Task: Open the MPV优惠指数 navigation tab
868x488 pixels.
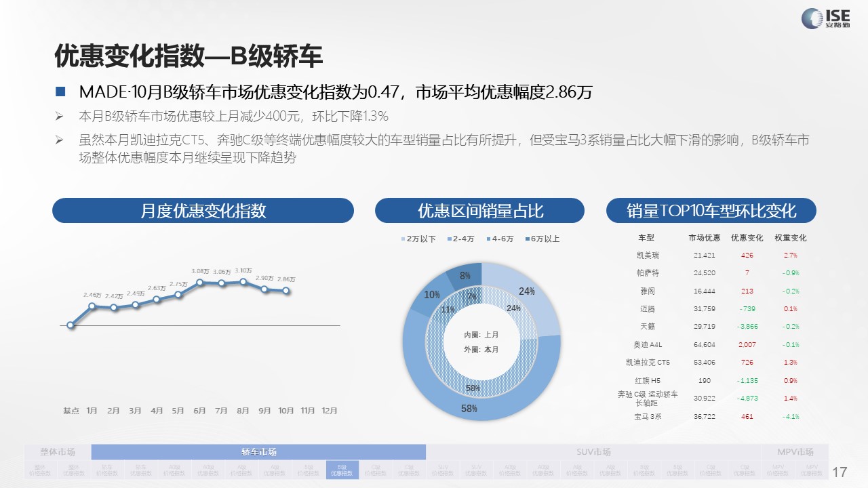Action: [x=812, y=470]
